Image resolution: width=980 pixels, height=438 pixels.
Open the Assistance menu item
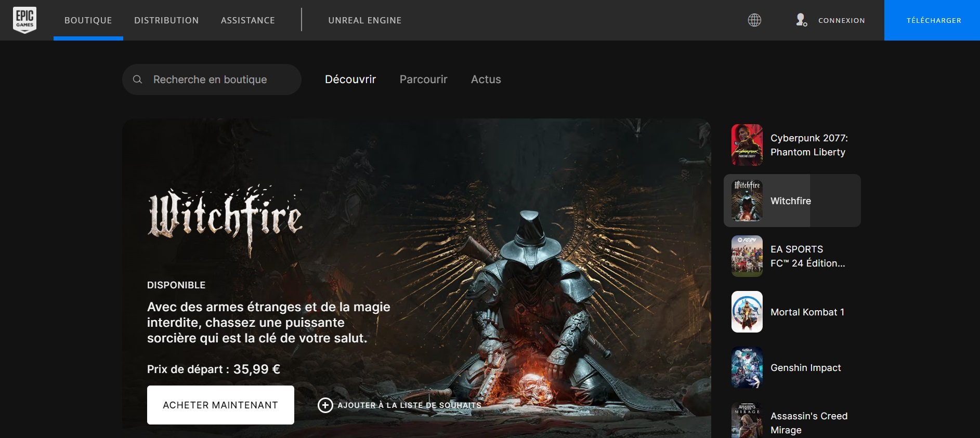(x=248, y=20)
